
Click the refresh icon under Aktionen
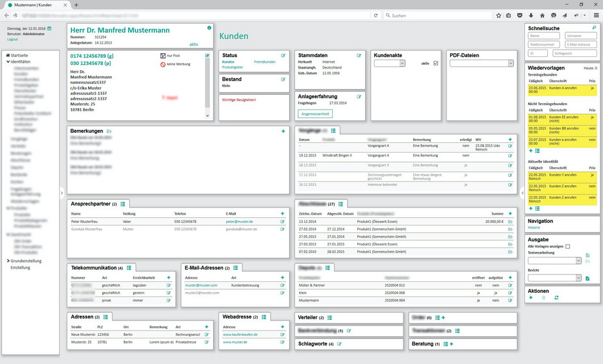[x=556, y=297]
